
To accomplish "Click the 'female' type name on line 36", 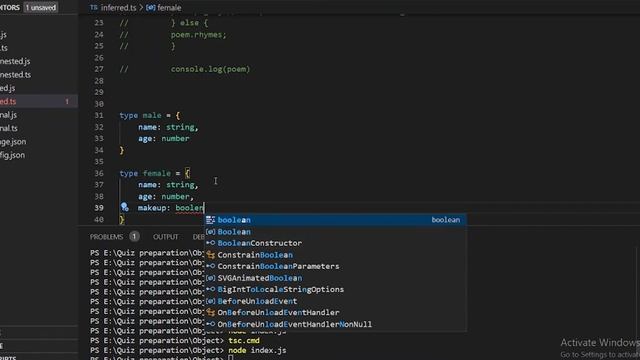I will [157, 173].
